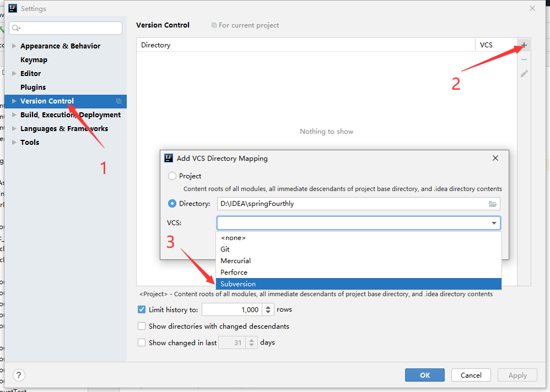This screenshot has width=550, height=392.
Task: Click the For current project icon
Action: [x=214, y=25]
